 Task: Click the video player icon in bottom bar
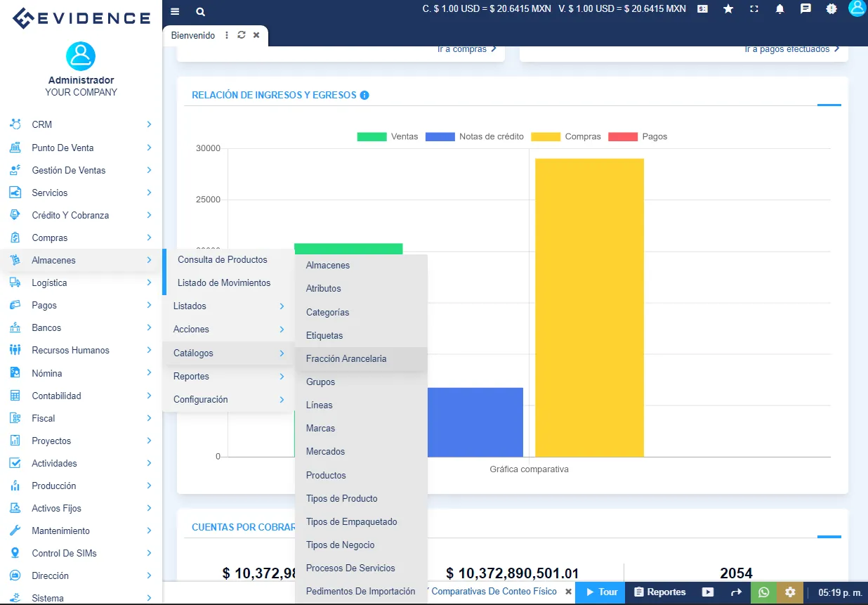point(708,592)
